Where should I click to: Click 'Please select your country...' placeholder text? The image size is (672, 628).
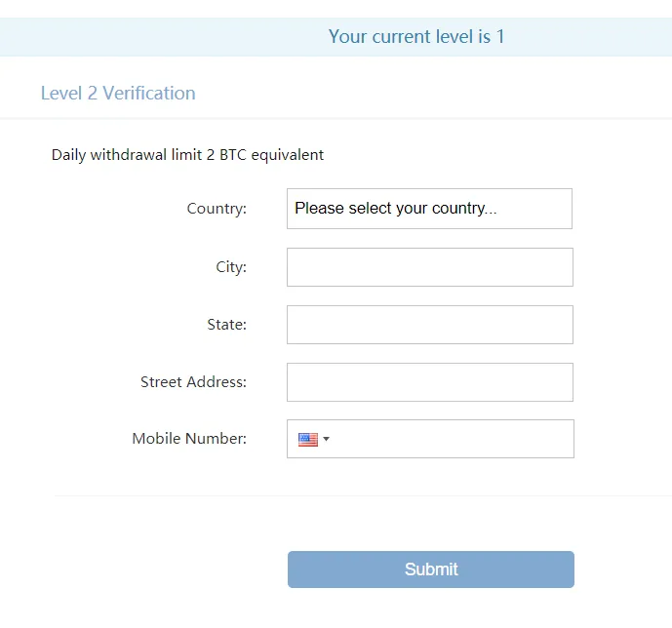[x=396, y=209]
